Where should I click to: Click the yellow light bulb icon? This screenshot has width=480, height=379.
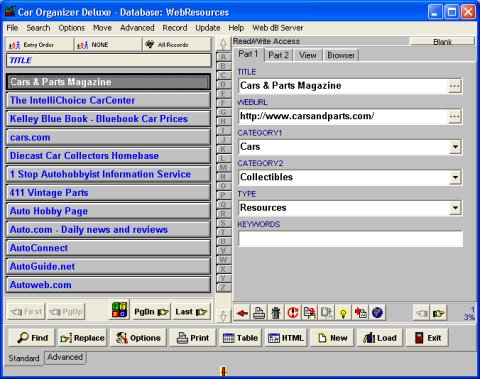tap(343, 313)
